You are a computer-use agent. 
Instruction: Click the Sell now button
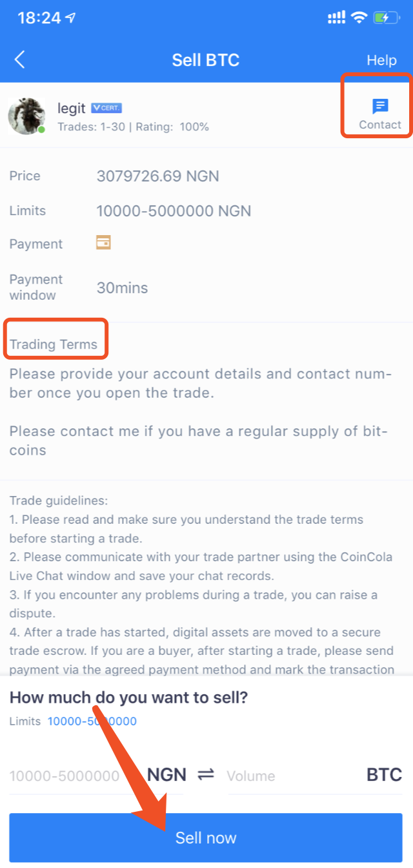coord(206,838)
